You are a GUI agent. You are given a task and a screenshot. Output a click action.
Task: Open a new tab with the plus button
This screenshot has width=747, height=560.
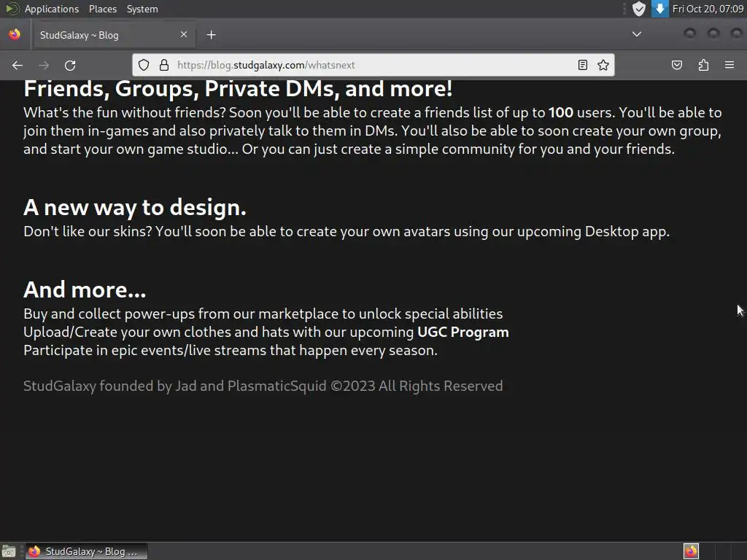212,35
